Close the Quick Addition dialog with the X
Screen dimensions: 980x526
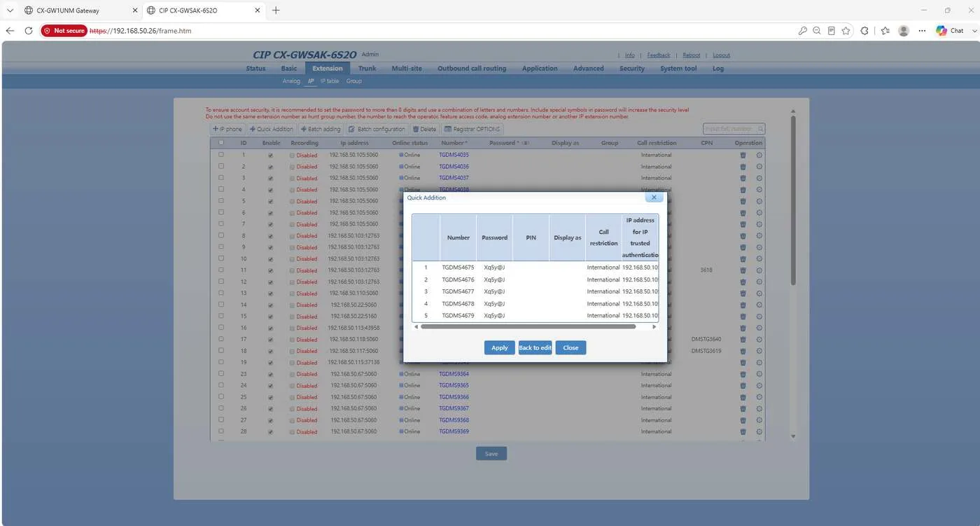[x=654, y=198]
